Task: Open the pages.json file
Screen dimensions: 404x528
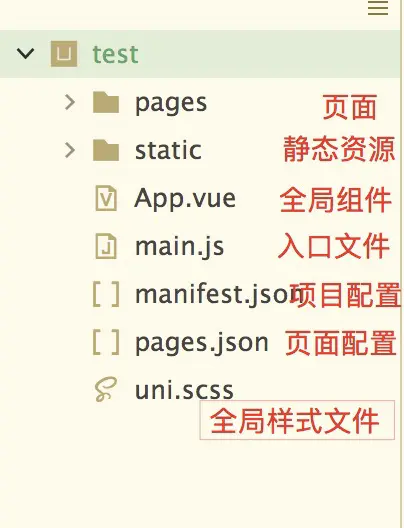Action: tap(201, 343)
